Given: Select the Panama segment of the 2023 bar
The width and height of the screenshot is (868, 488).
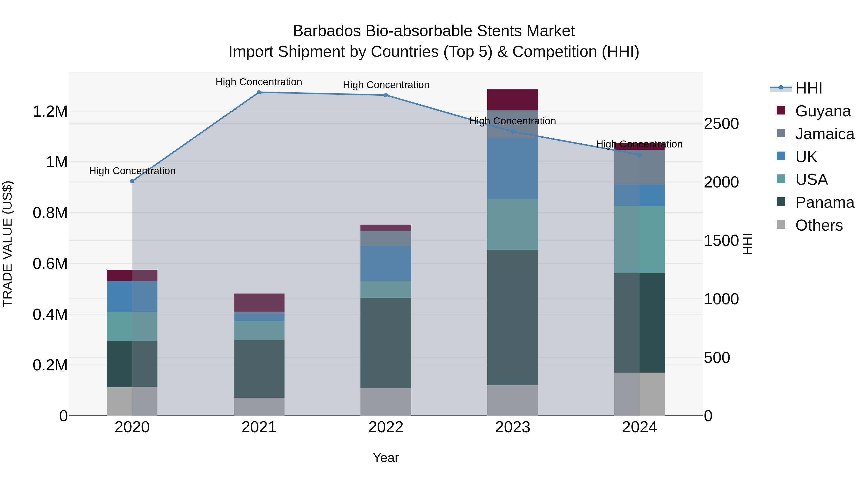Looking at the screenshot, I should (513, 318).
